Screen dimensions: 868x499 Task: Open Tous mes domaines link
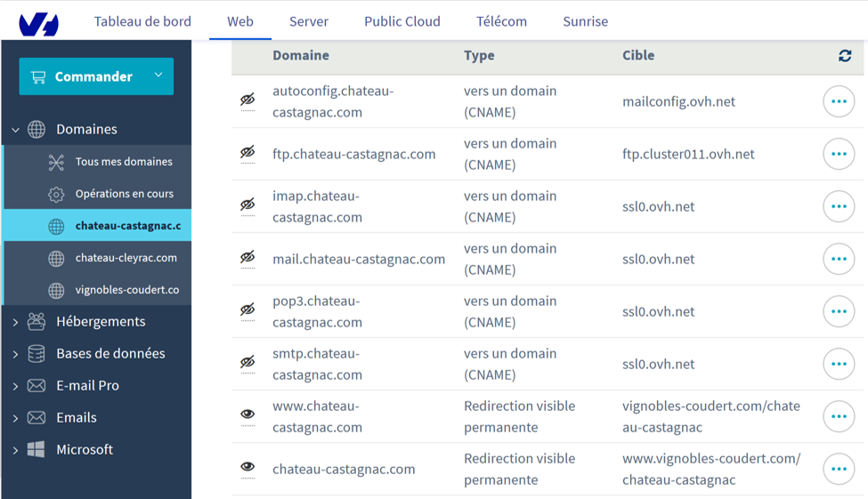[124, 162]
